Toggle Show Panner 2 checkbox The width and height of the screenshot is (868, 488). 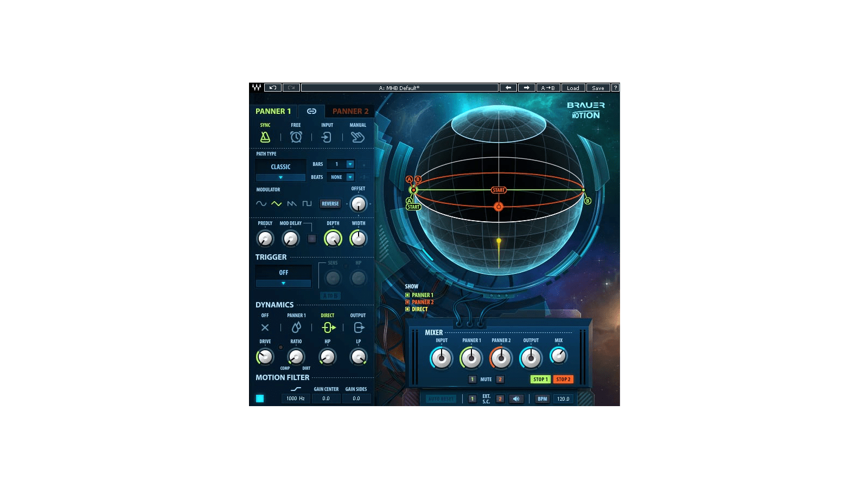[x=407, y=303]
